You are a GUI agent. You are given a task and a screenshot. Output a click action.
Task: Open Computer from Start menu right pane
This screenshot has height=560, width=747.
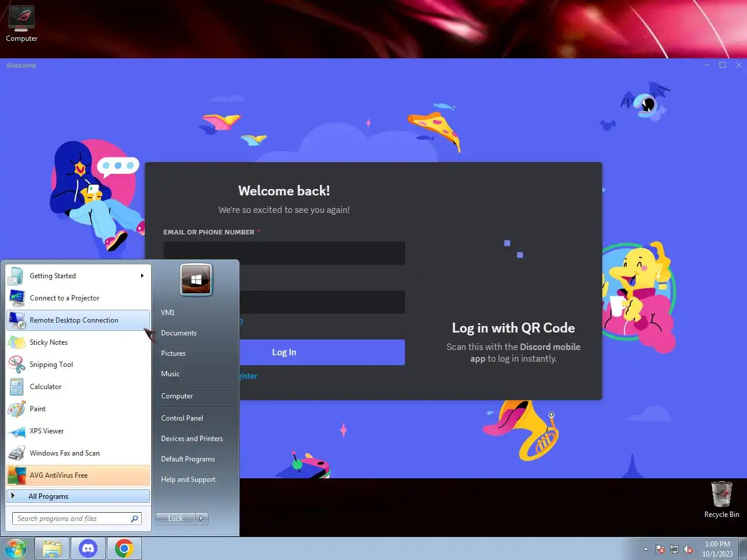177,396
